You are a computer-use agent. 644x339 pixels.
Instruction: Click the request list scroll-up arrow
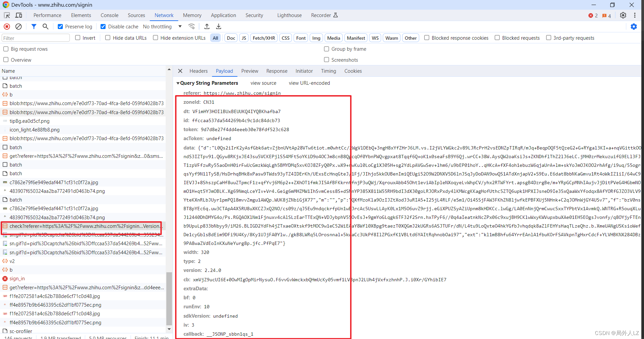click(x=169, y=69)
